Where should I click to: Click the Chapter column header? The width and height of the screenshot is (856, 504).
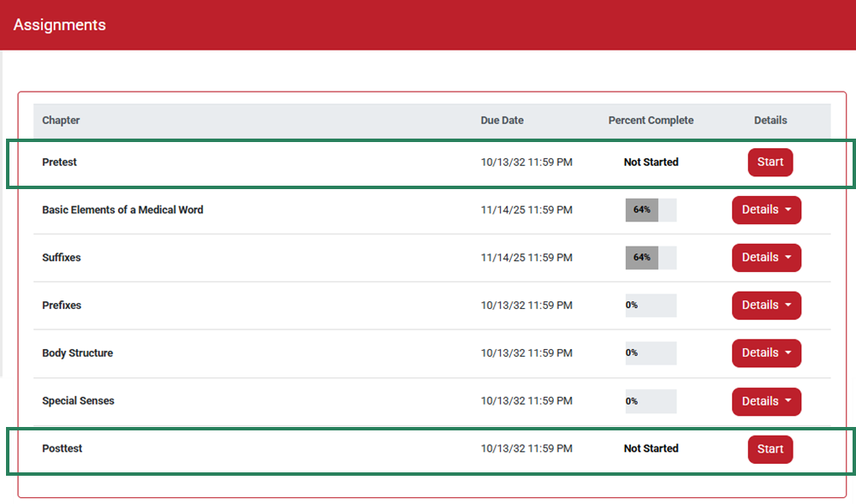pos(61,121)
